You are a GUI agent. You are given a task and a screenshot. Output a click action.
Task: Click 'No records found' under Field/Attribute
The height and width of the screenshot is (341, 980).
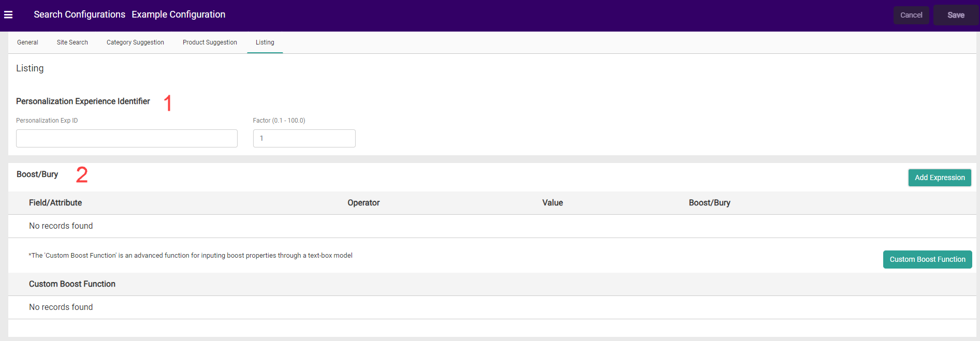click(61, 226)
